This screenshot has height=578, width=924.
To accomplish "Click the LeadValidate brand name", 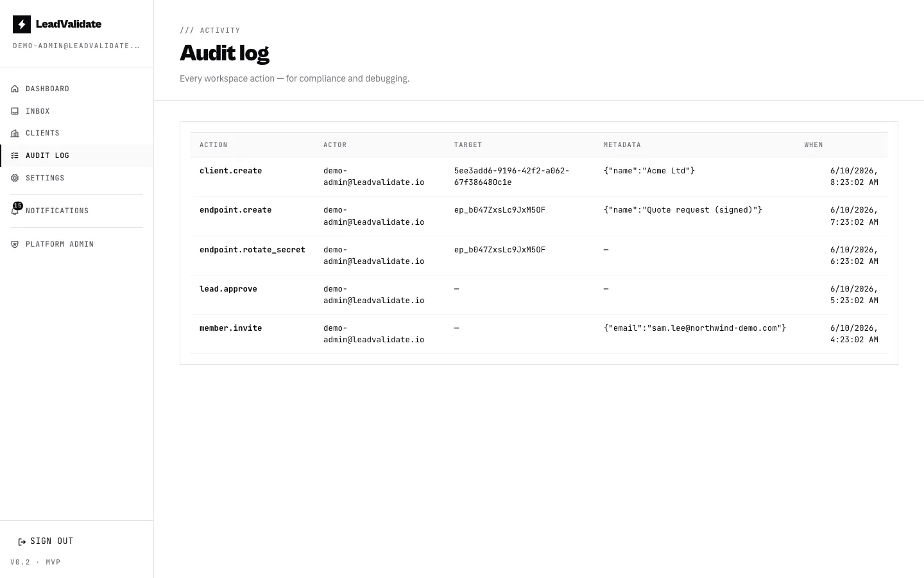I will [69, 24].
